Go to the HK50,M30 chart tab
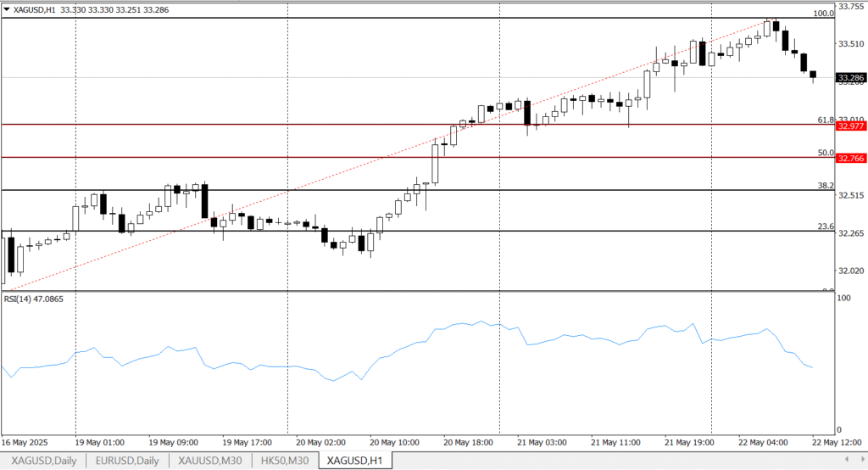This screenshot has width=868, height=470. (285, 460)
